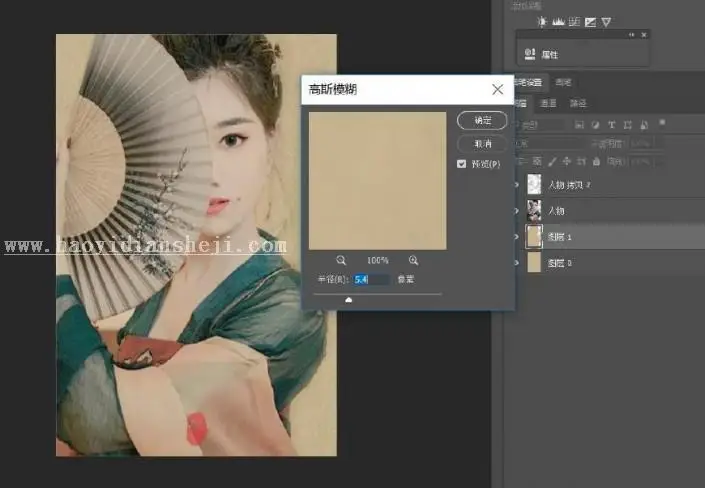Switch to the 画笔 tab
Image resolution: width=705 pixels, height=488 pixels.
click(563, 82)
